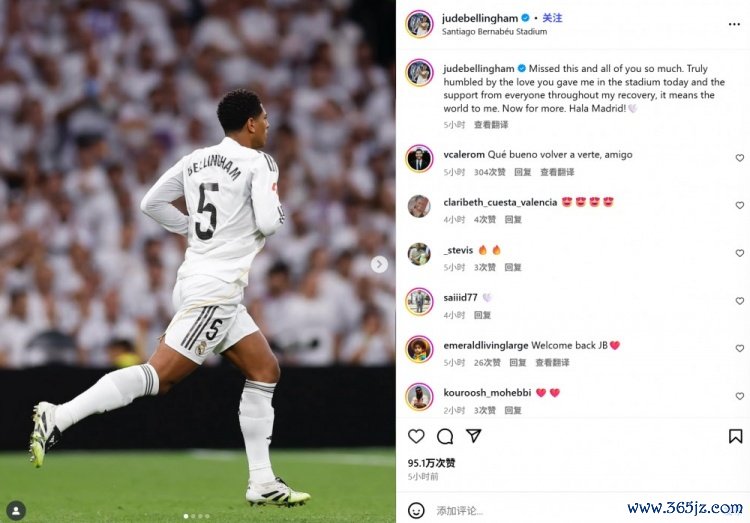The width and height of the screenshot is (750, 523).
Task: Advance to next photo with arrow
Action: (x=379, y=264)
